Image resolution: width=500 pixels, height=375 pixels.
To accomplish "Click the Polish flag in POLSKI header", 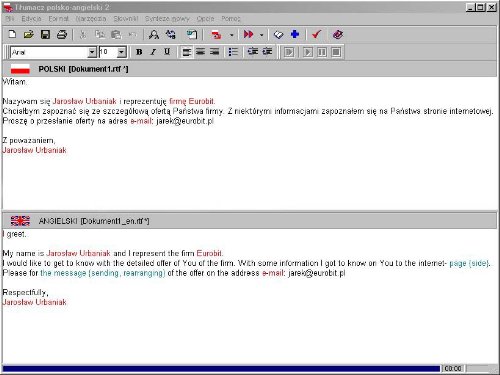I will point(20,69).
